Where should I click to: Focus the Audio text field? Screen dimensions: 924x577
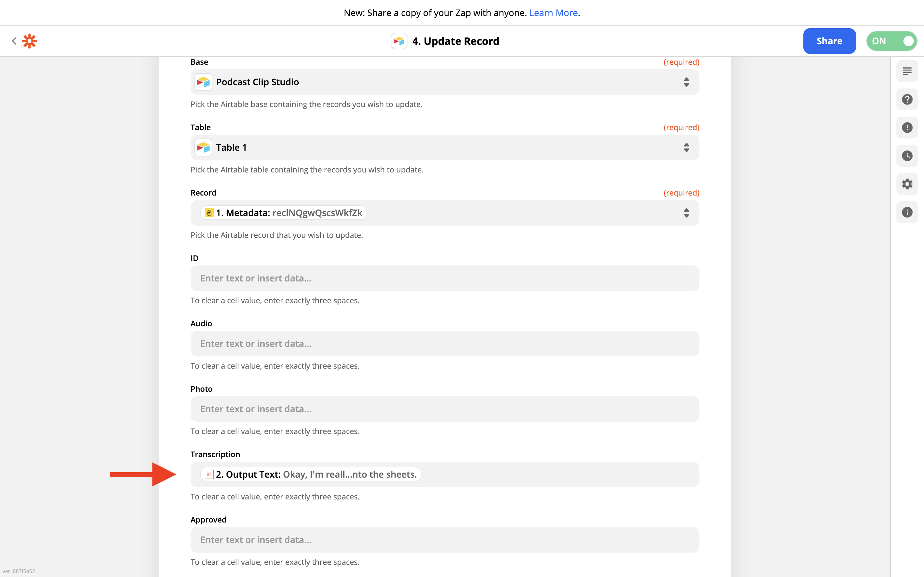pyautogui.click(x=444, y=344)
